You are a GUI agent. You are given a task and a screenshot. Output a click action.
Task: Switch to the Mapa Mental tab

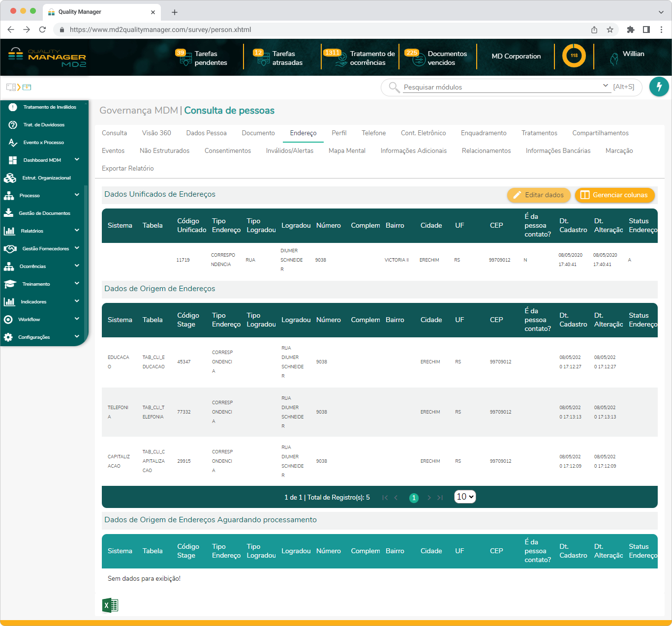(347, 151)
